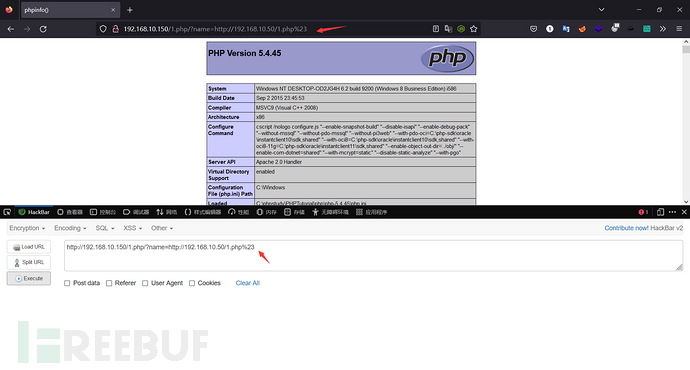Activate the devtools element picker
This screenshot has height=370, width=690.
7,212
